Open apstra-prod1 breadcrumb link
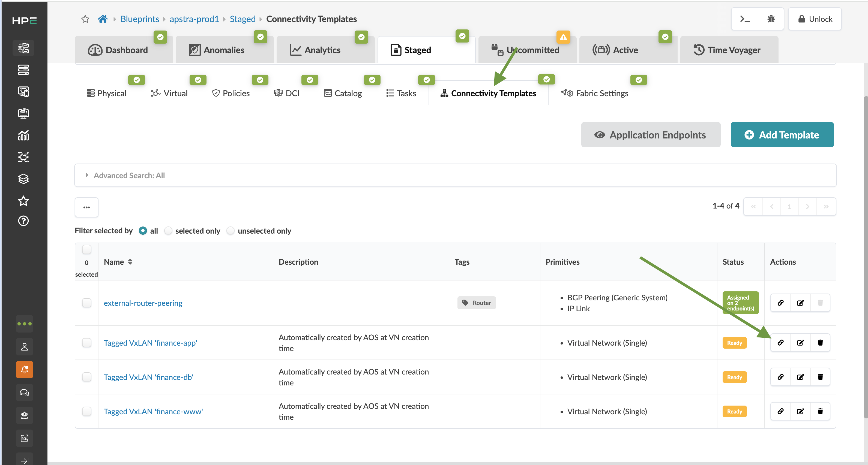Screen dimensions: 868x465 coord(194,19)
